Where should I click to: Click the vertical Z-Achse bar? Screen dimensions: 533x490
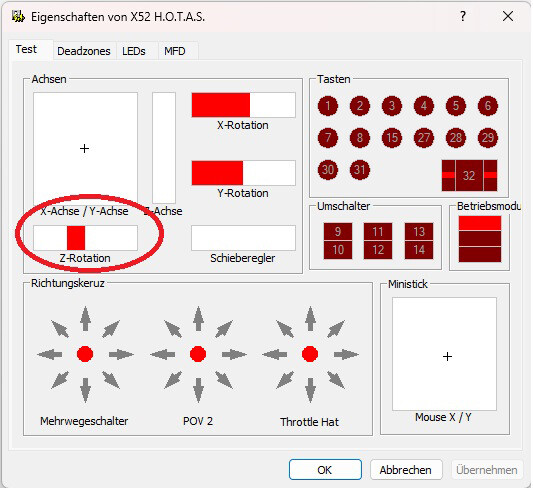[x=164, y=148]
